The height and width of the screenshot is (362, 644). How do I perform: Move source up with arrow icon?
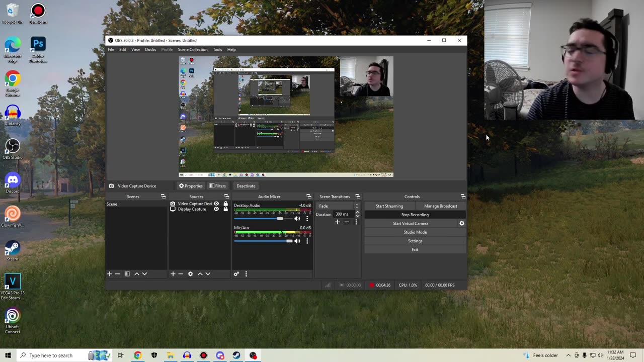(x=200, y=274)
